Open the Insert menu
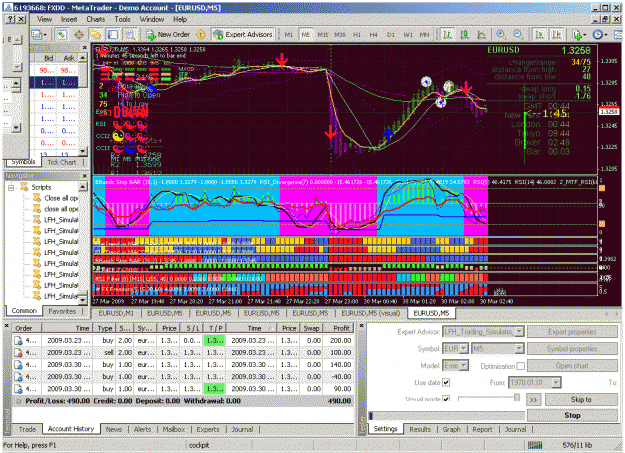625x453 pixels. [69, 19]
